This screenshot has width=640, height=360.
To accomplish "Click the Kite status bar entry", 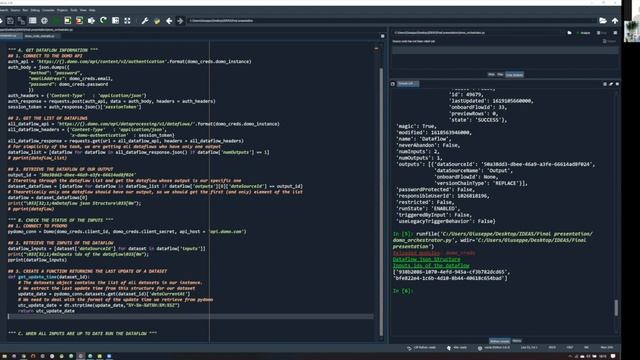I will [457, 347].
